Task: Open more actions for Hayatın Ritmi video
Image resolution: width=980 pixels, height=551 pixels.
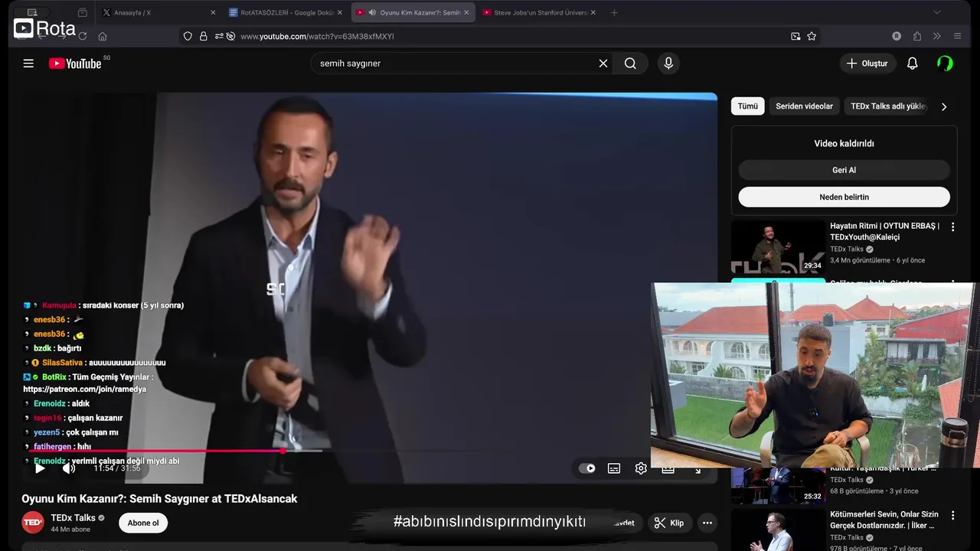Action: [x=953, y=227]
